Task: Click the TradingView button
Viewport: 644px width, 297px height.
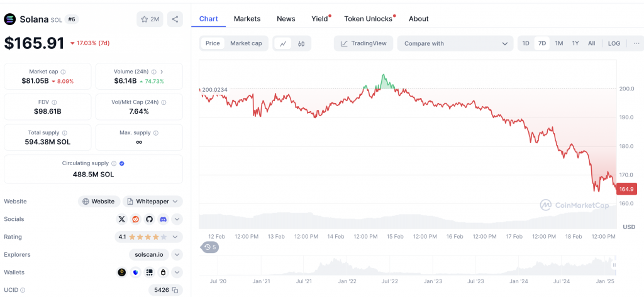Action: point(364,43)
